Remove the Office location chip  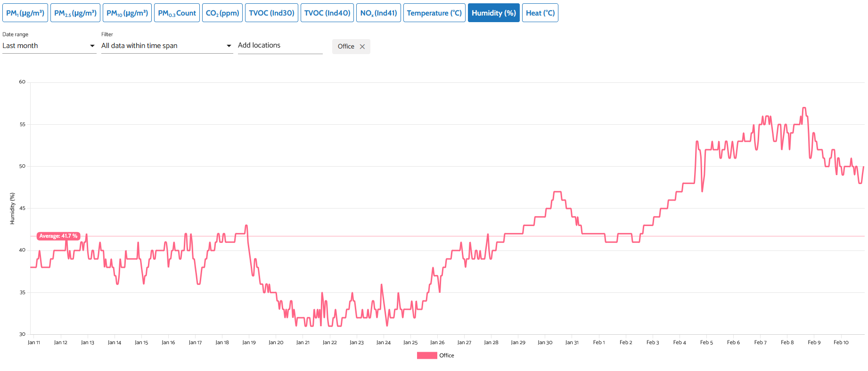pyautogui.click(x=362, y=47)
